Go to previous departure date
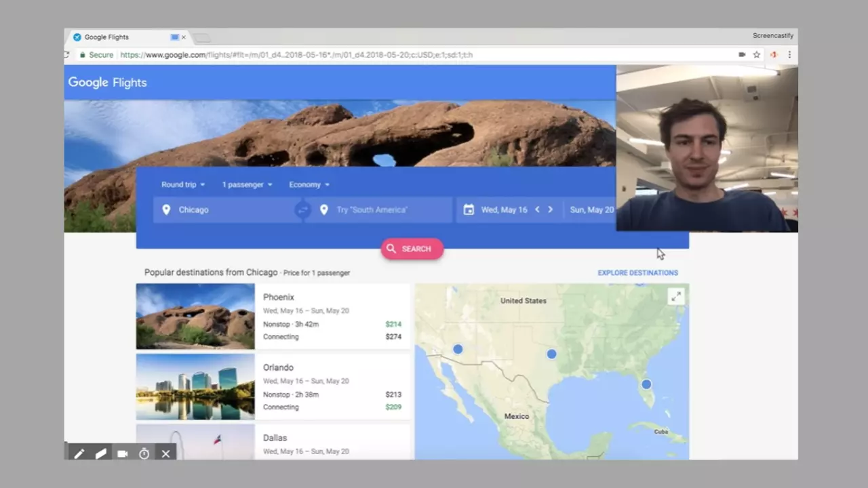 tap(537, 209)
